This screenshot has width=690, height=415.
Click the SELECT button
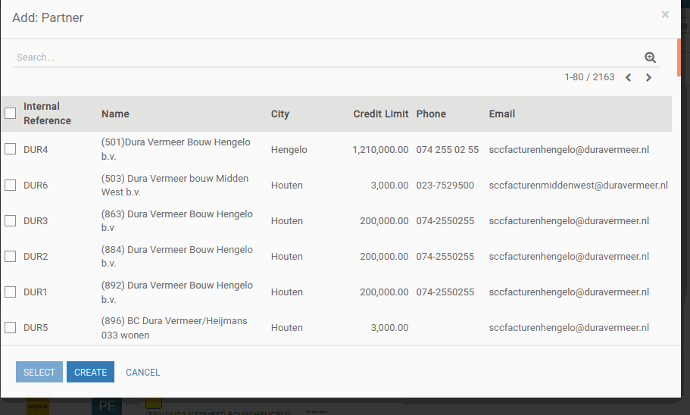tap(39, 372)
